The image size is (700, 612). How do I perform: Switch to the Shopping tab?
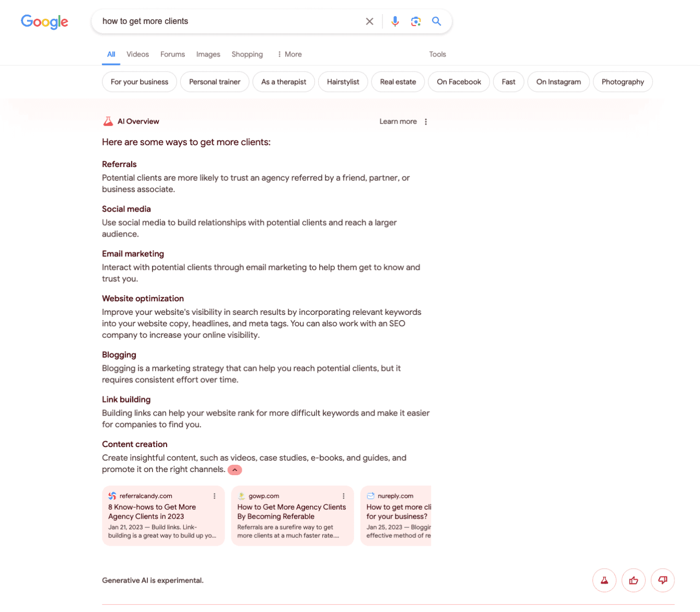pos(247,54)
